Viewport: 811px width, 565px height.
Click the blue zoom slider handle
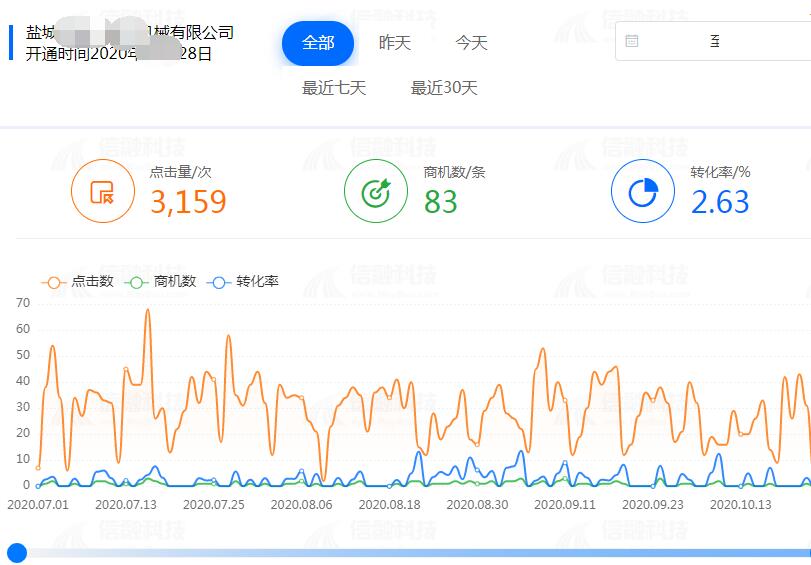tap(16, 552)
